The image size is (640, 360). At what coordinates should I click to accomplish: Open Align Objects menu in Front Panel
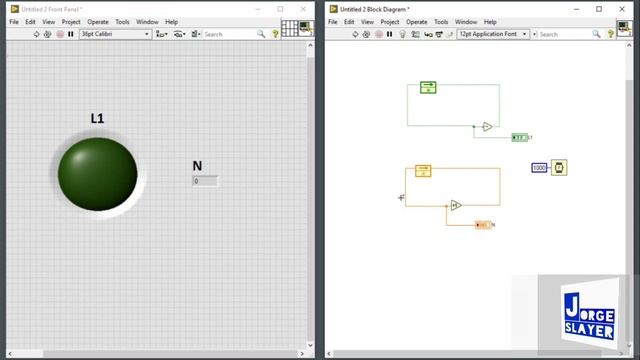(x=162, y=34)
